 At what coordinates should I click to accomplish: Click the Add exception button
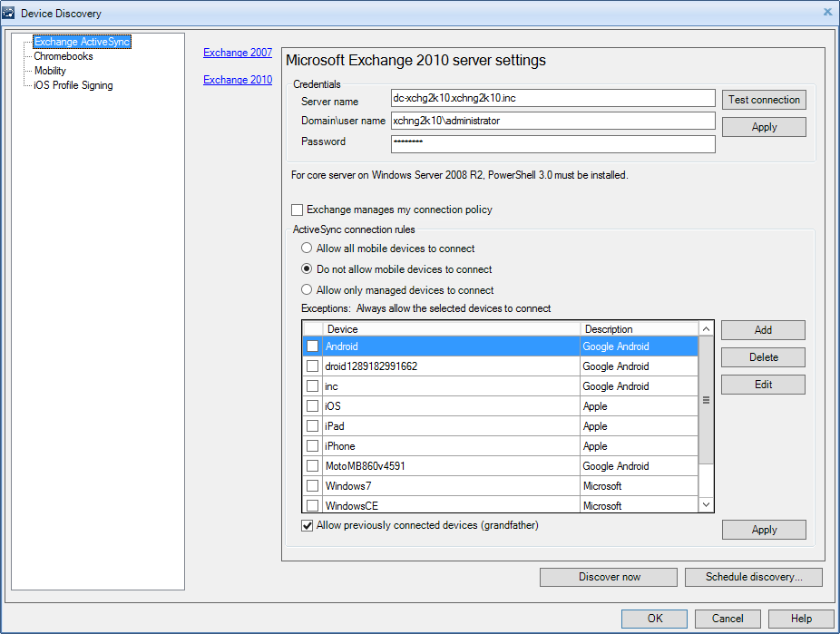pos(763,330)
